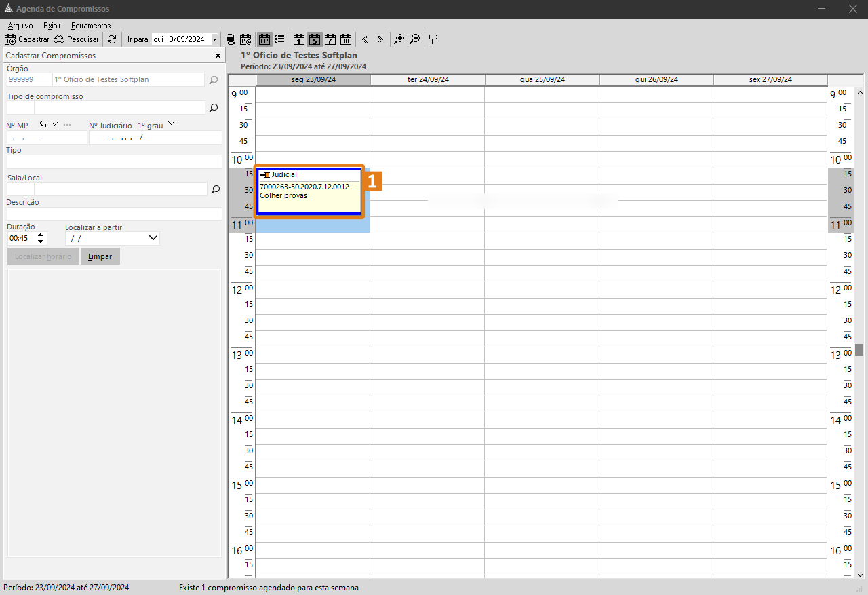Open the Localizar a partir date dropdown
Viewport: 868px width, 595px height.
point(153,238)
